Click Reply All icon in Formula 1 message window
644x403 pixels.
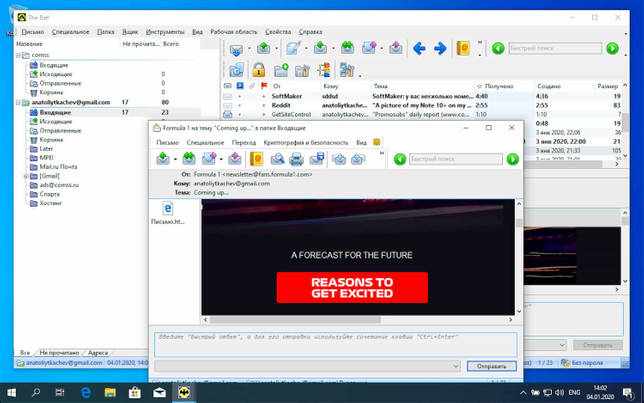(189, 159)
